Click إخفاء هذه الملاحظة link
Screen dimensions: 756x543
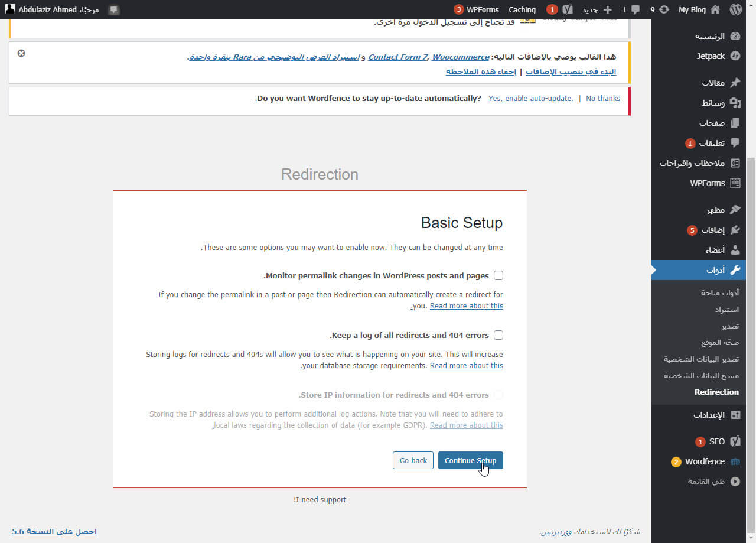click(481, 71)
